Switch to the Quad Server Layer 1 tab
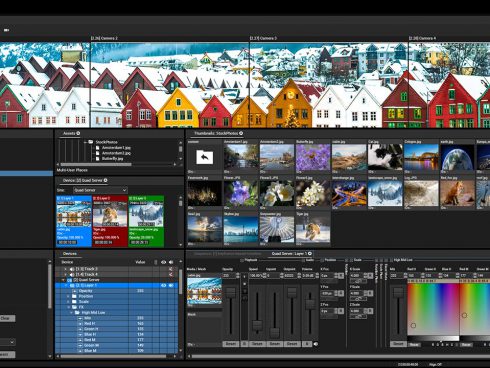This screenshot has height=368, width=490. 289,254
